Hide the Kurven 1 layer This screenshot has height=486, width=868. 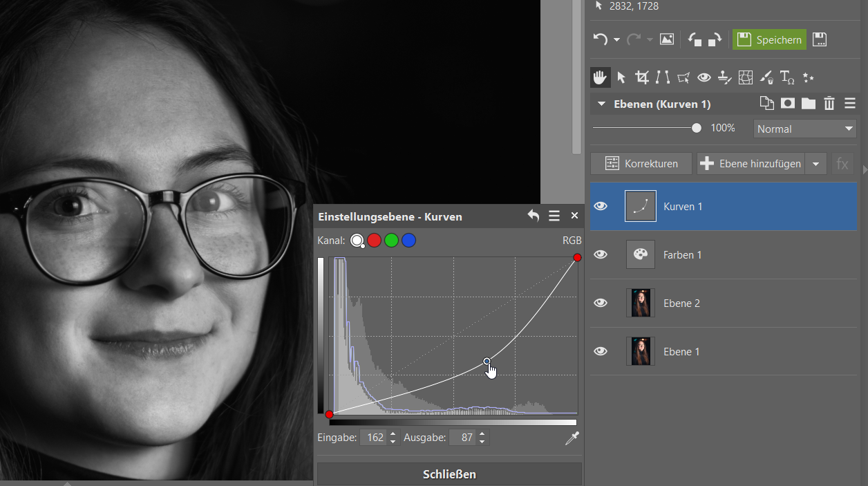(601, 206)
